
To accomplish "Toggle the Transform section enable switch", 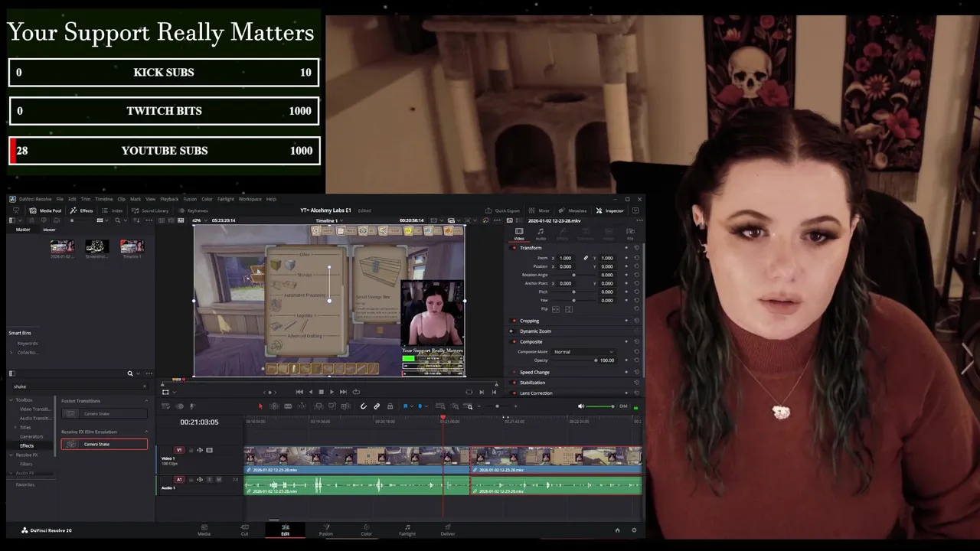I will (x=514, y=248).
